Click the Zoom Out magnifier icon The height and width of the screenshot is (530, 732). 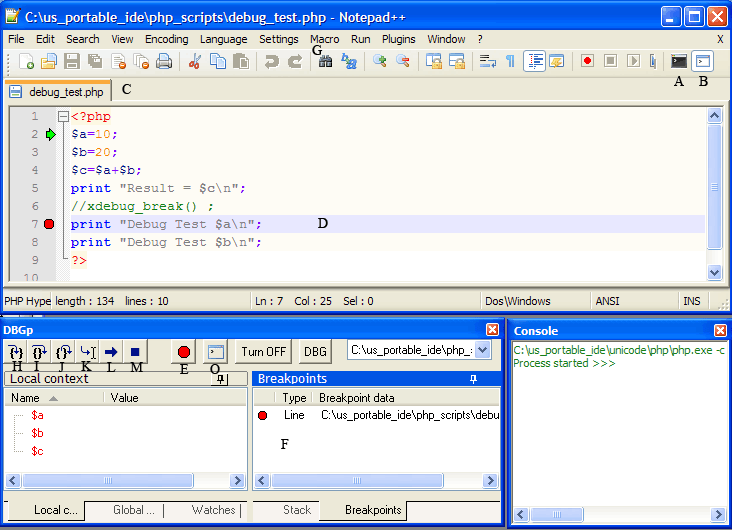(x=402, y=61)
